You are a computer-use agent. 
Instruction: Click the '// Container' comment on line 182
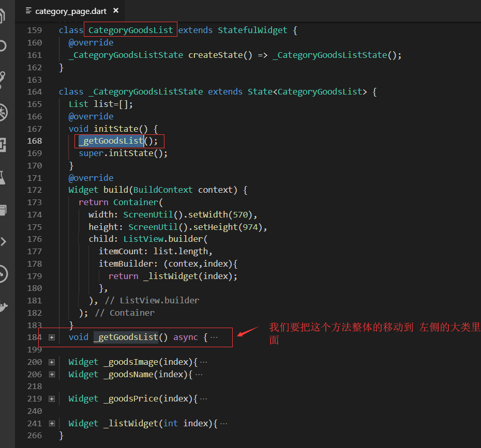click(x=125, y=313)
